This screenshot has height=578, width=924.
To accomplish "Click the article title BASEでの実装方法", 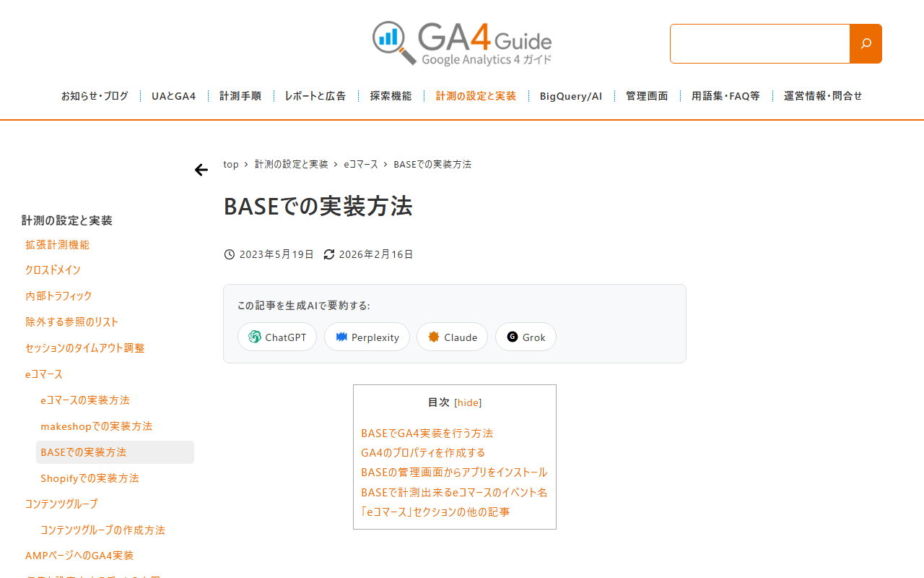I will click(x=318, y=207).
